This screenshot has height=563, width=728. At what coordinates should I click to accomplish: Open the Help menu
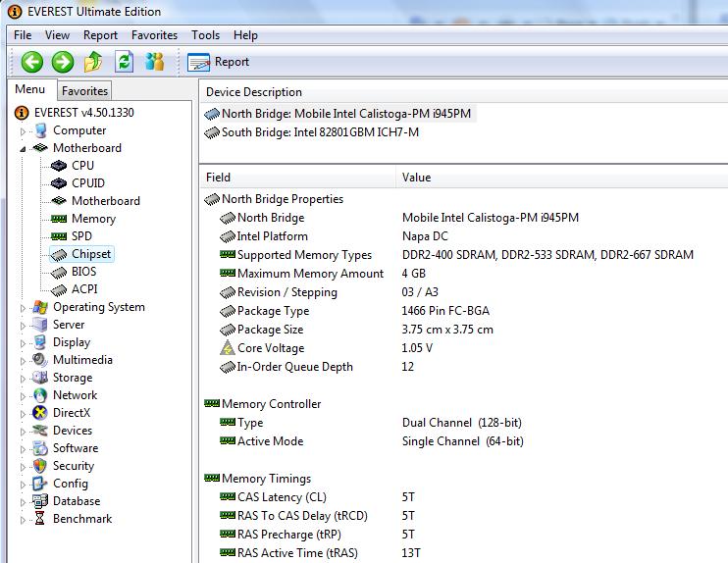tap(245, 35)
